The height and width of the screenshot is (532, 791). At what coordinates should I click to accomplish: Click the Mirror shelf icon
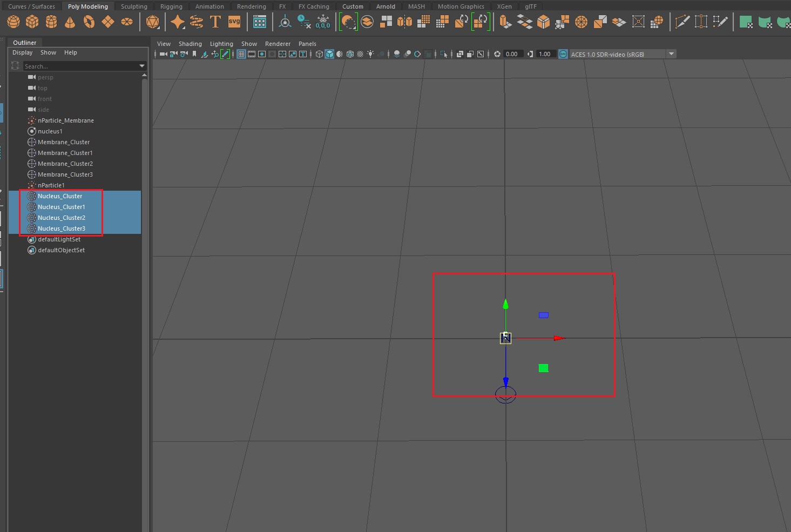pyautogui.click(x=405, y=22)
